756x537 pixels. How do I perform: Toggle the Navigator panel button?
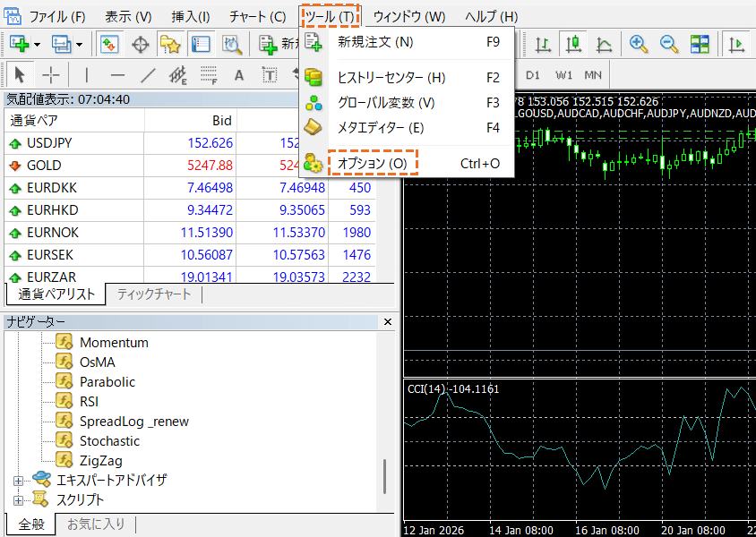(x=170, y=44)
